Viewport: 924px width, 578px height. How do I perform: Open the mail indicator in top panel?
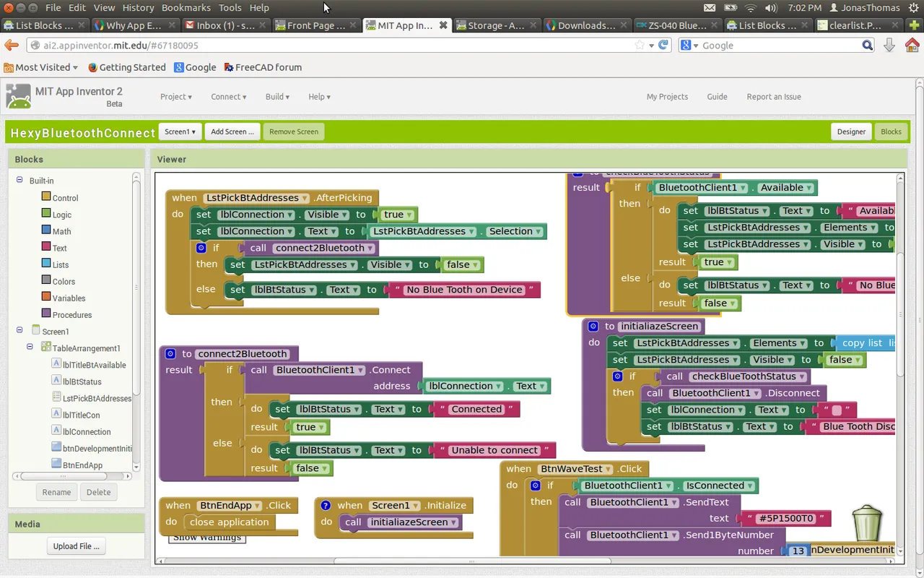click(710, 8)
